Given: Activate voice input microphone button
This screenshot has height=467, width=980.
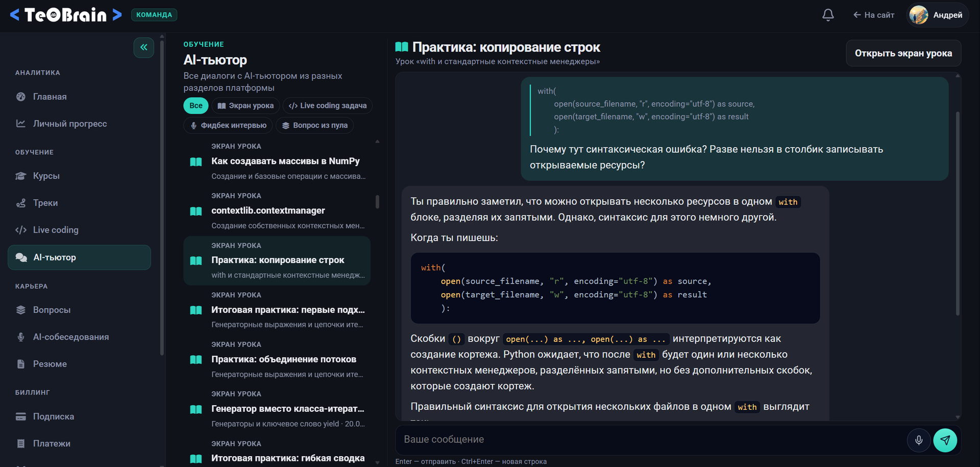Looking at the screenshot, I should point(919,440).
